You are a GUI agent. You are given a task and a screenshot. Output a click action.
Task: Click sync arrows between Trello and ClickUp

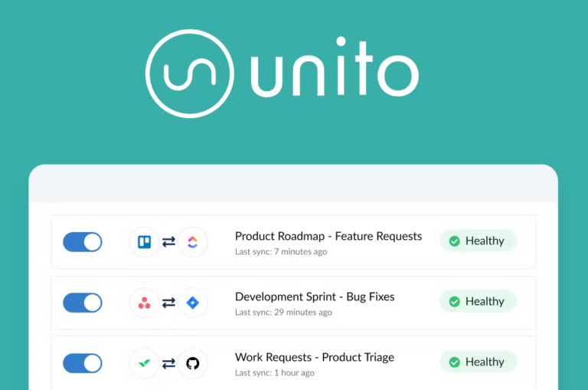(168, 242)
